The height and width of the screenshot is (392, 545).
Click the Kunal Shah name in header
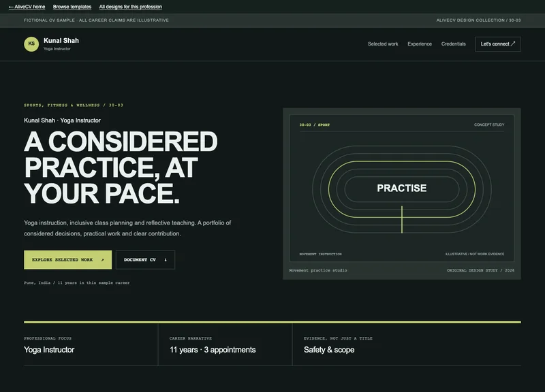point(61,41)
